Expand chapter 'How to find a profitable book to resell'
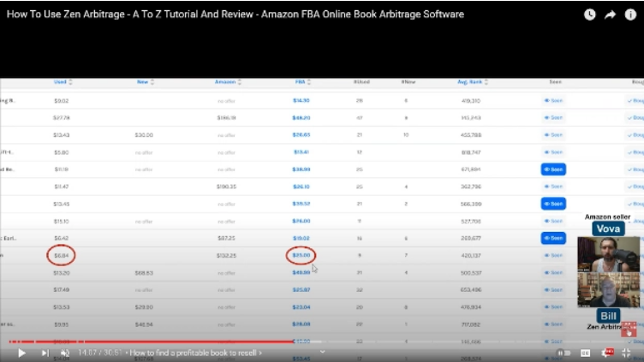This screenshot has height=362, width=644. point(195,353)
